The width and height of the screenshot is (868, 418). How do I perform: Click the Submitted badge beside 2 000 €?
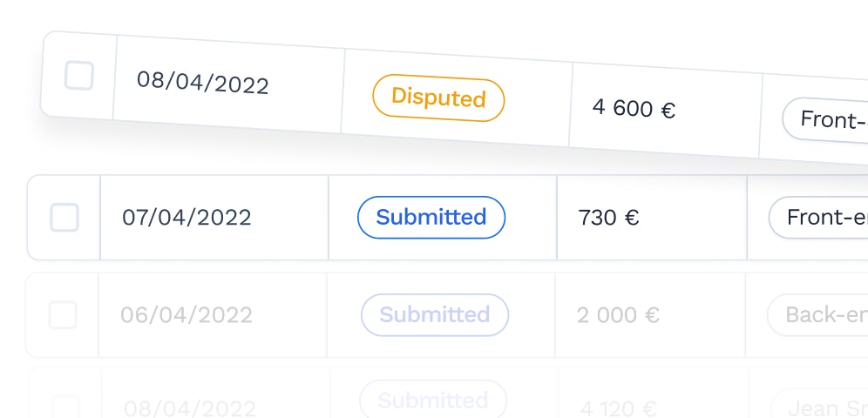(x=435, y=314)
